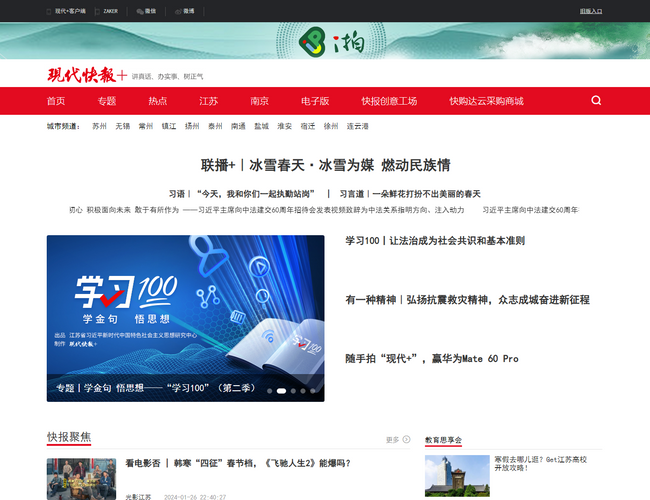Open headline 联播+ 冰雪春天·冰雪为媒

coord(325,165)
